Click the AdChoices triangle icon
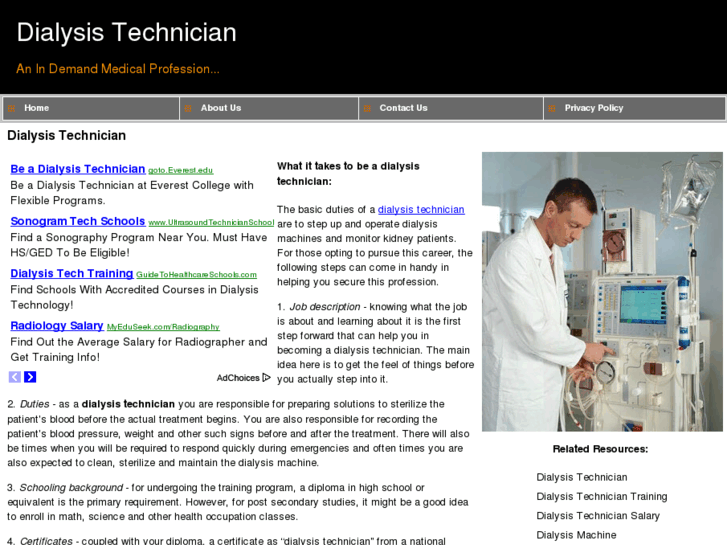 pos(266,378)
